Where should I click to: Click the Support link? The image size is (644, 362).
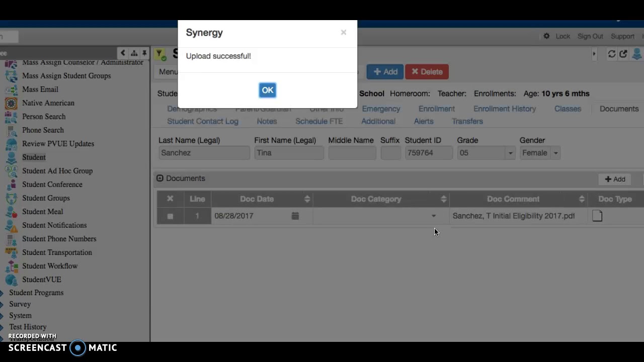tap(622, 36)
